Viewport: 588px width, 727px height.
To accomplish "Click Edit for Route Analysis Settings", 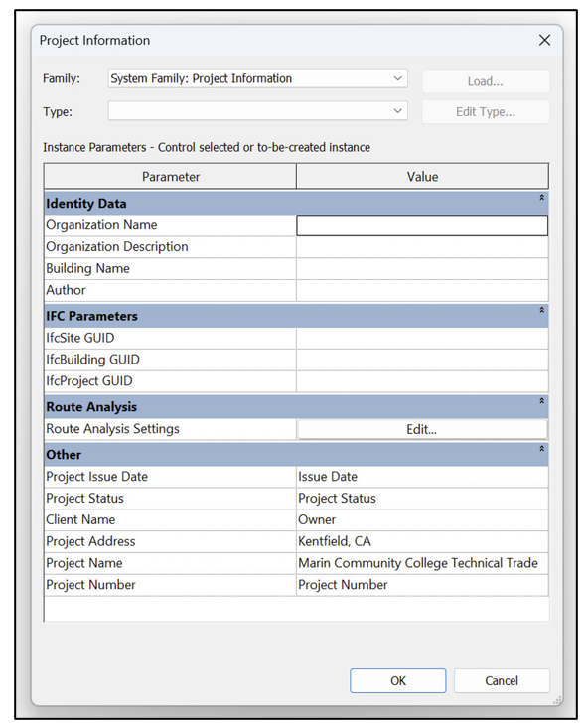I will tap(422, 429).
